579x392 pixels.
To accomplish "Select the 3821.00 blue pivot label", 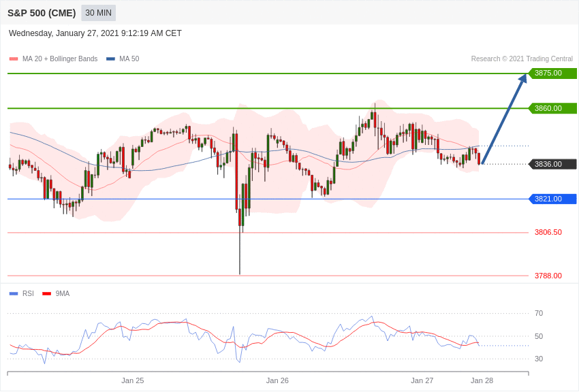I will point(553,199).
